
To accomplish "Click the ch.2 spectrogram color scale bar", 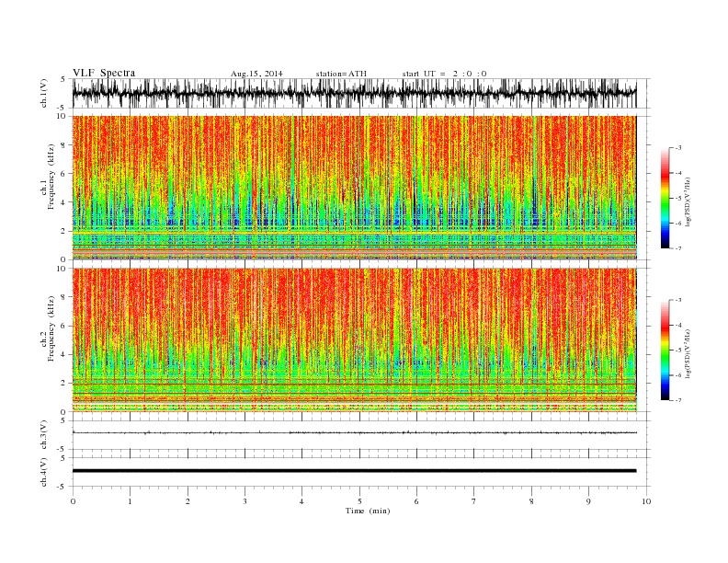I will pos(665,350).
